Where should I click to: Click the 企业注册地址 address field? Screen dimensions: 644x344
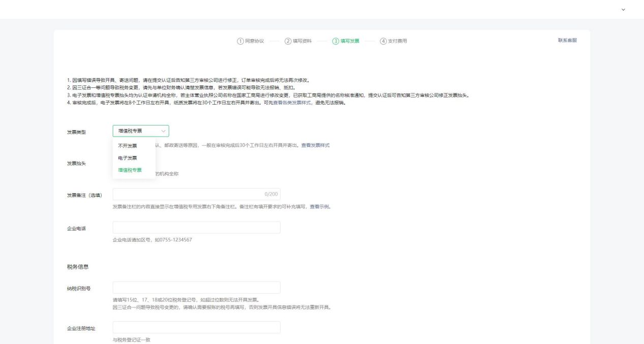point(196,328)
